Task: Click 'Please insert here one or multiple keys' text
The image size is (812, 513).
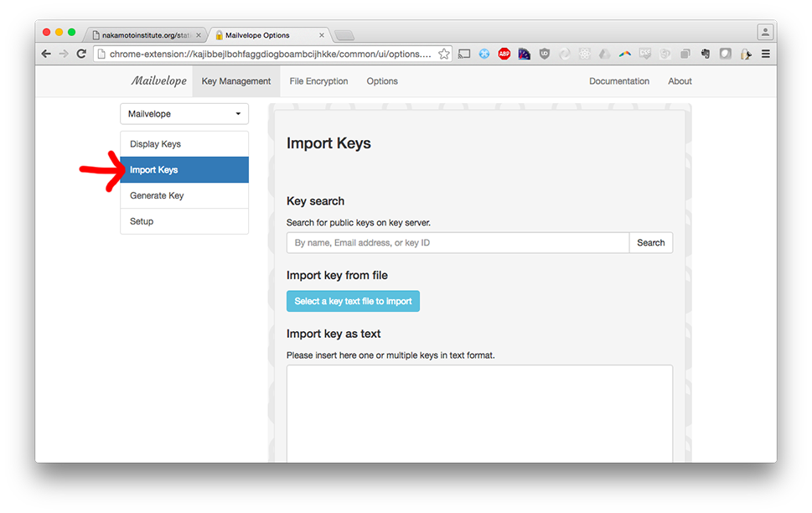Action: tap(390, 355)
